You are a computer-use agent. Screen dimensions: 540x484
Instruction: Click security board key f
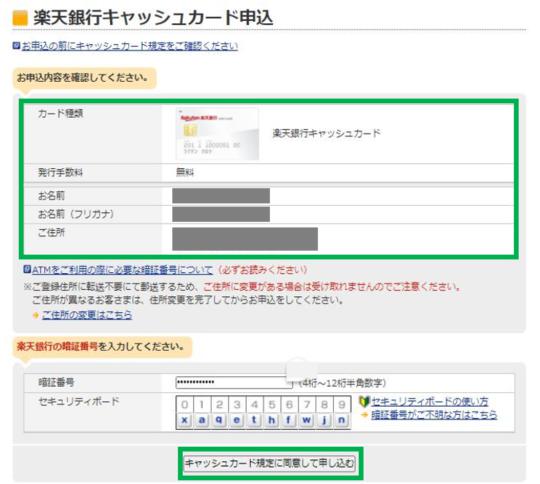(x=289, y=420)
